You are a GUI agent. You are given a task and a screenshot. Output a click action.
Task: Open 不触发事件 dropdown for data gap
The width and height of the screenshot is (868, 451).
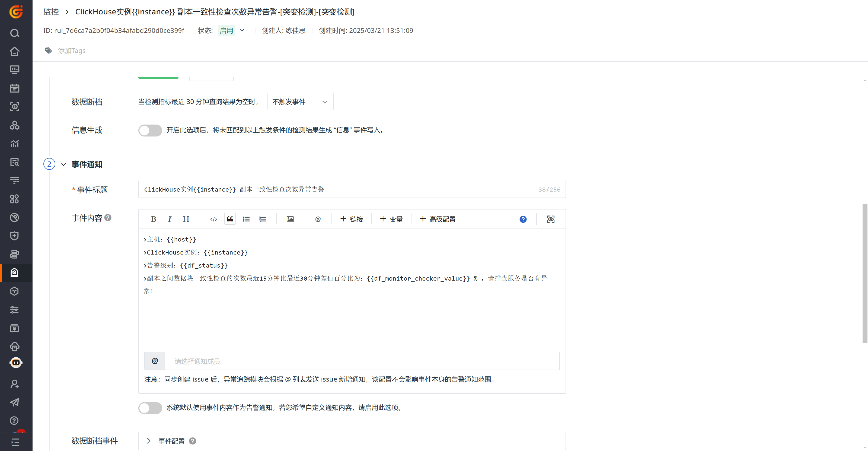tap(300, 101)
